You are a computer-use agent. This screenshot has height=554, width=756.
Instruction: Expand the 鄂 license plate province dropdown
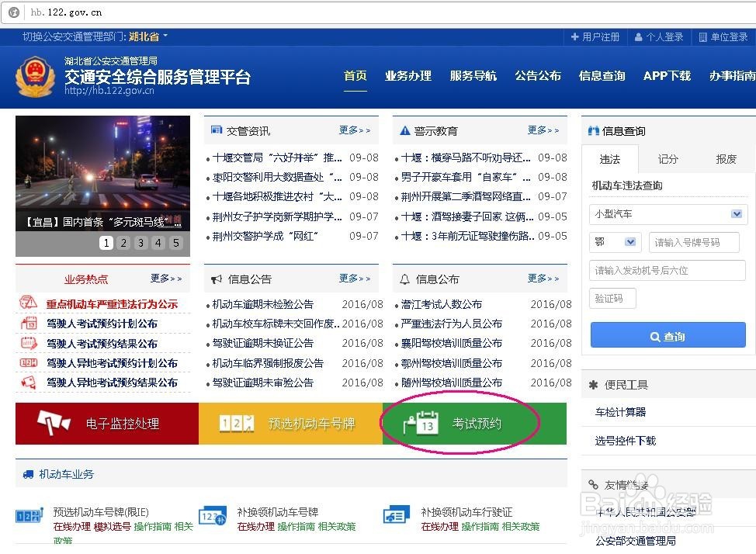615,242
